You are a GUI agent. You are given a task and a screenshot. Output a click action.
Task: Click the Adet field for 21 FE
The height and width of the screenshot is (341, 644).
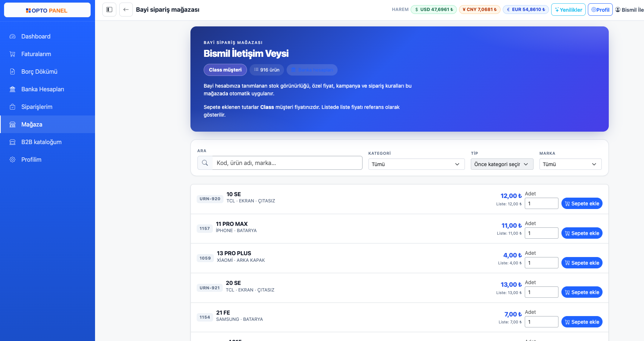[542, 322]
